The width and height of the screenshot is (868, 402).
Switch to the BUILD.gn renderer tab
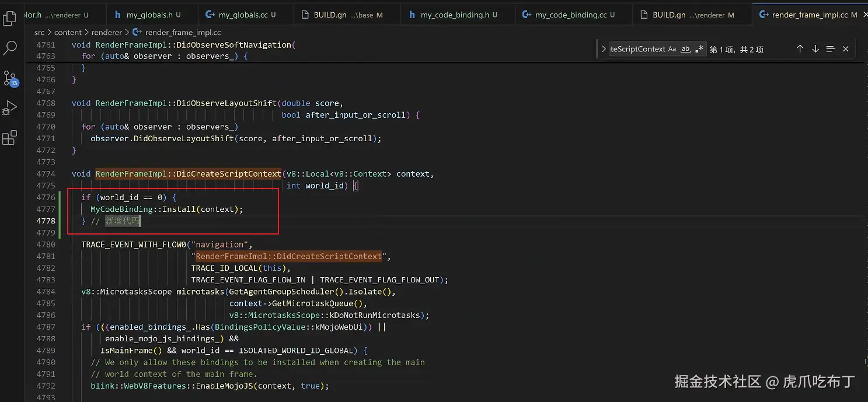693,15
